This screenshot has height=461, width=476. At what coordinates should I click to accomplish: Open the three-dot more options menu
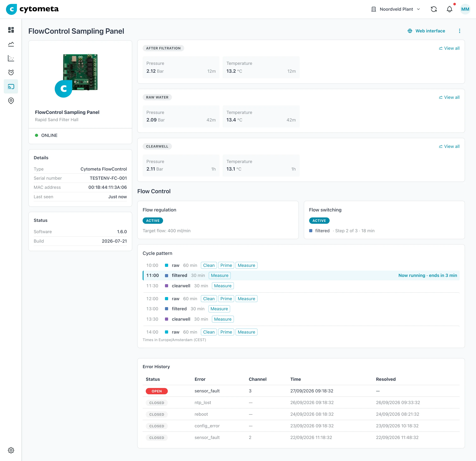pyautogui.click(x=459, y=31)
